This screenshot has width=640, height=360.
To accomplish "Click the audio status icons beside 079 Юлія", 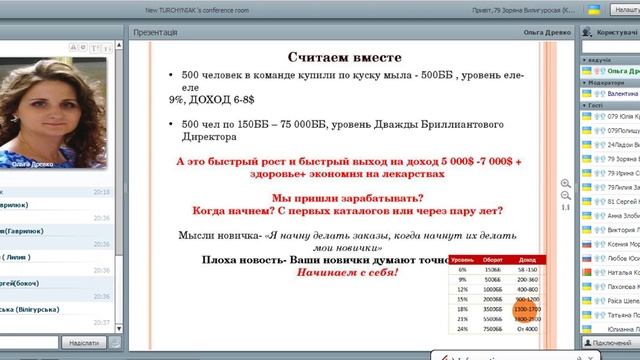I will [599, 116].
